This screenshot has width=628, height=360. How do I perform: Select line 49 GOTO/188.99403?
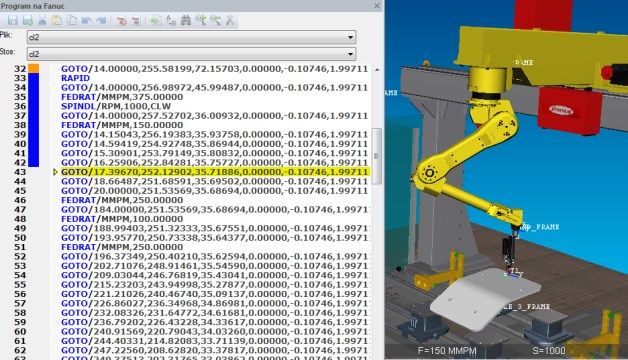[x=215, y=229]
